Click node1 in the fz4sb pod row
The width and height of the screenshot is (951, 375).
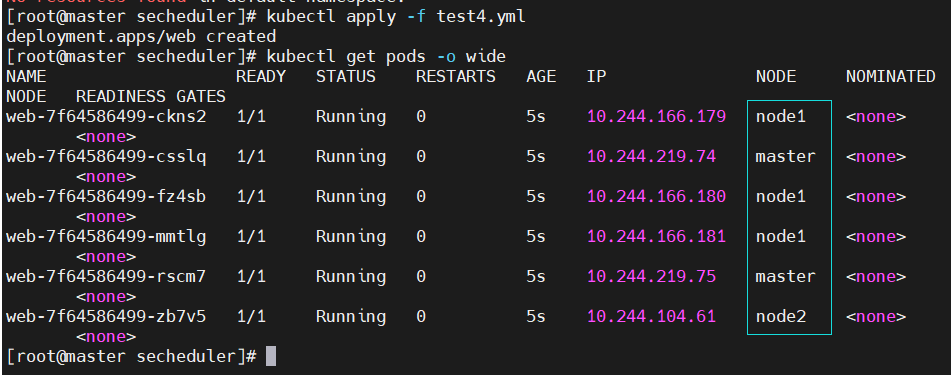(x=781, y=197)
